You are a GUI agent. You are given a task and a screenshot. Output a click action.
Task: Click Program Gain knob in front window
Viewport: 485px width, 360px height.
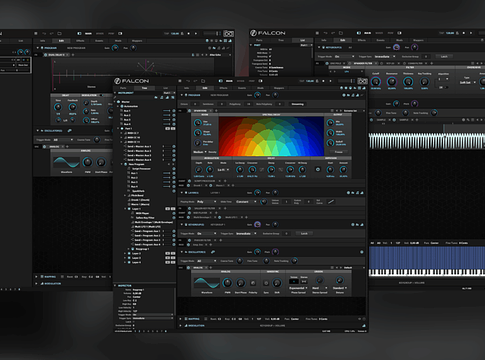pyautogui.click(x=257, y=95)
